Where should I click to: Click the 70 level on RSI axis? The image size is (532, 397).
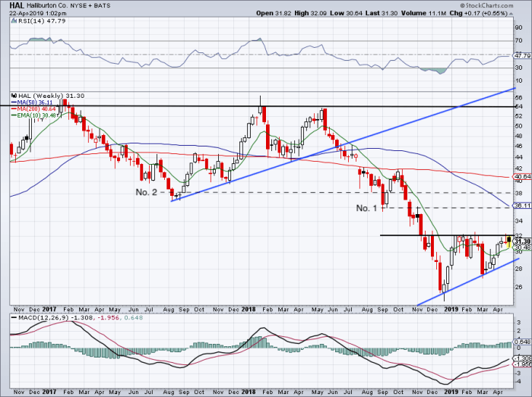[519, 41]
